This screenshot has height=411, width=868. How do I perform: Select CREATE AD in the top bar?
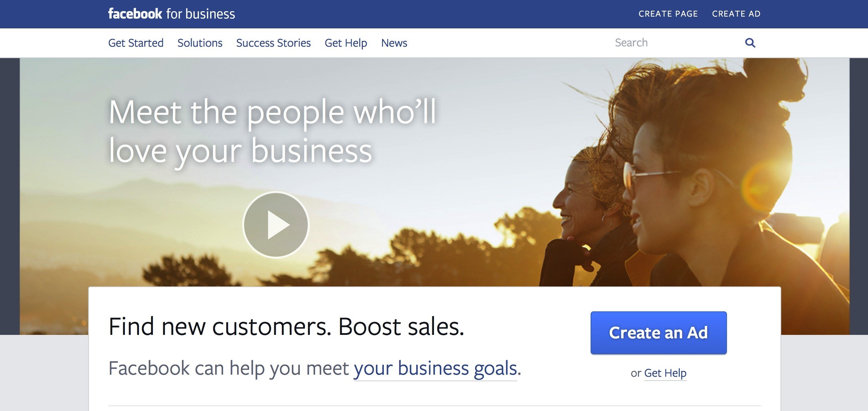pos(736,14)
